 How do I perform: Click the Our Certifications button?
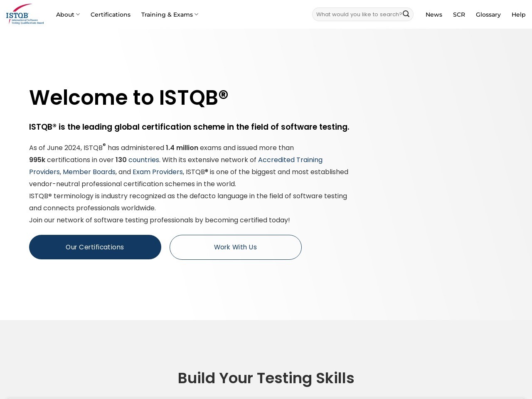pos(95,247)
